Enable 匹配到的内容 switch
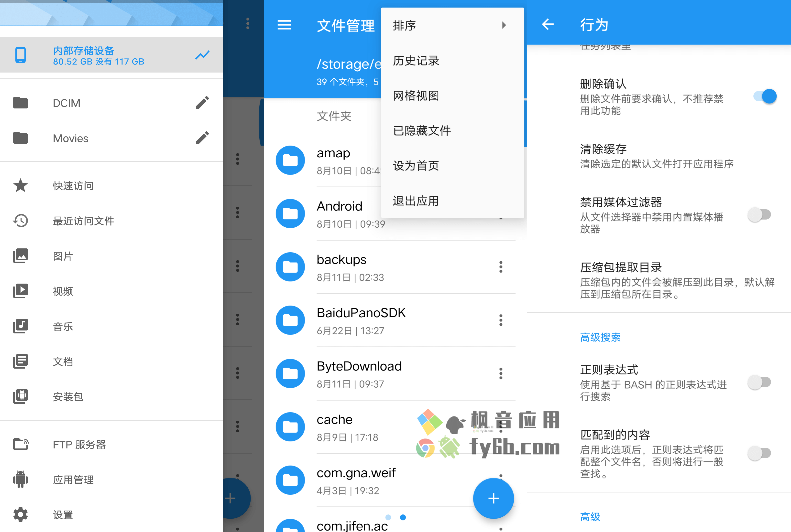 point(759,453)
